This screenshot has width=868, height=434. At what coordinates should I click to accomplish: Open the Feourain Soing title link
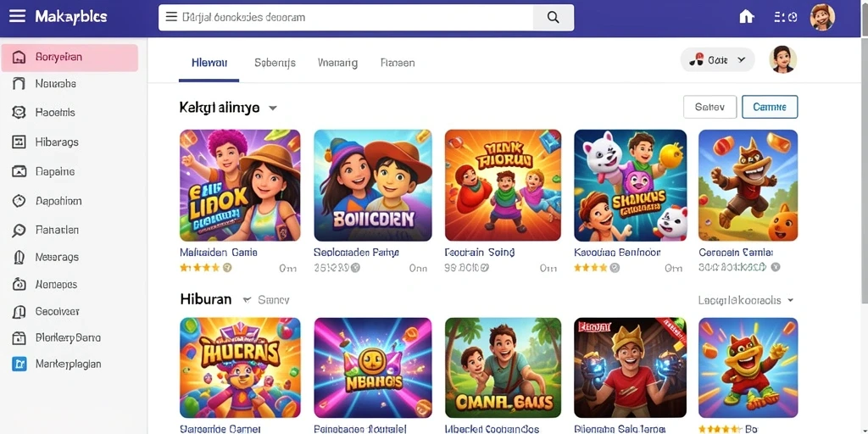(x=480, y=253)
